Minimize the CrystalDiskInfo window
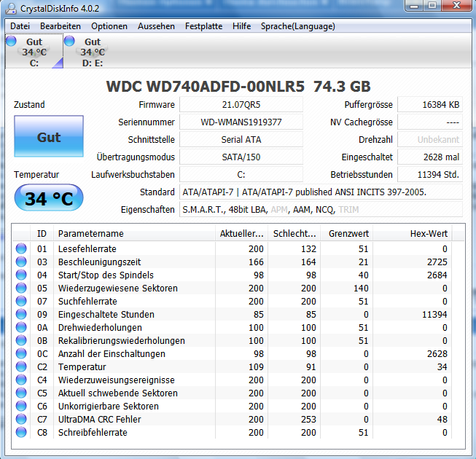This screenshot has width=476, height=459. [414, 5]
